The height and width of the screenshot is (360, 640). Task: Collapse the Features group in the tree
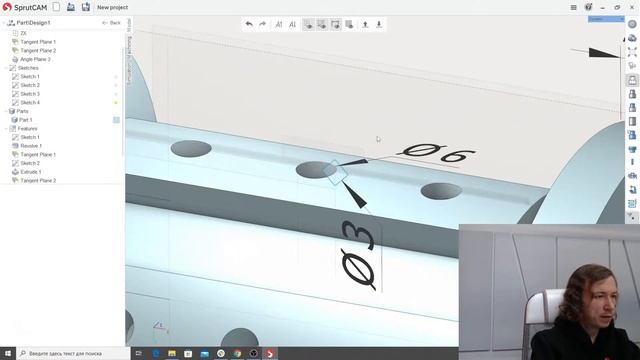(x=6, y=129)
